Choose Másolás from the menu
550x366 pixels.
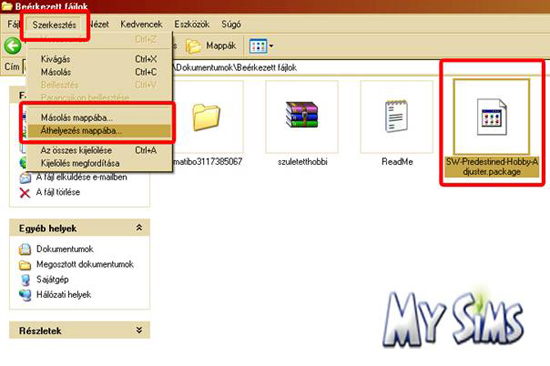pyautogui.click(x=99, y=72)
